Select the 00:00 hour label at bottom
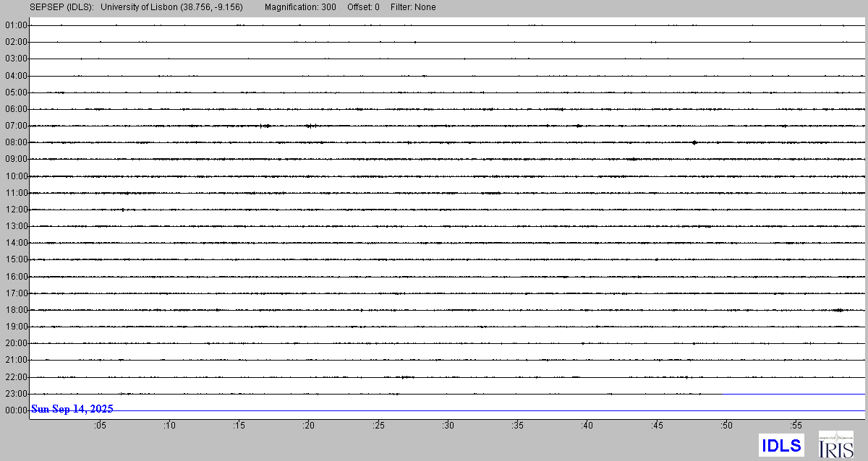This screenshot has width=868, height=461. pyautogui.click(x=16, y=410)
